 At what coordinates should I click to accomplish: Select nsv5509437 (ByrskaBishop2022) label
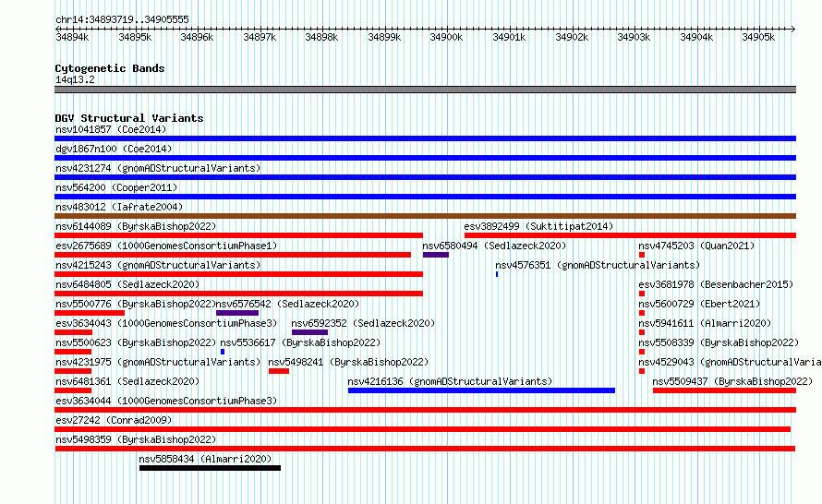click(732, 381)
